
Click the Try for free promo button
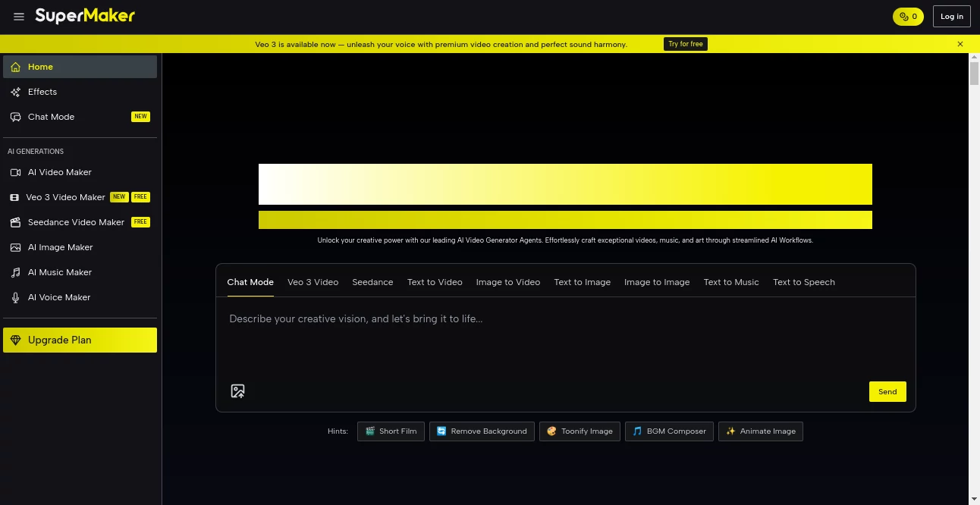tap(685, 44)
